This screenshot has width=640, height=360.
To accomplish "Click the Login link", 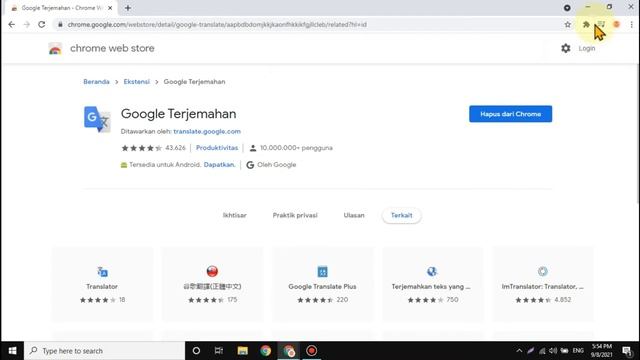I will tap(587, 48).
